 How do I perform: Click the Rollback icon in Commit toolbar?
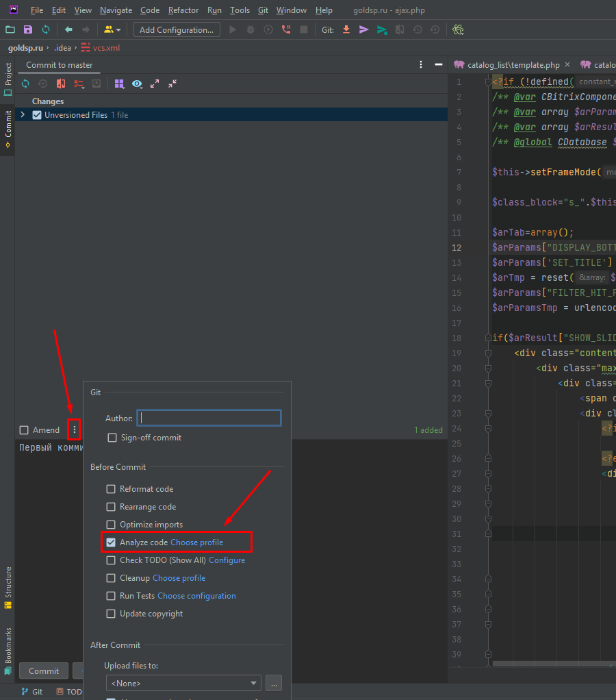coord(43,84)
